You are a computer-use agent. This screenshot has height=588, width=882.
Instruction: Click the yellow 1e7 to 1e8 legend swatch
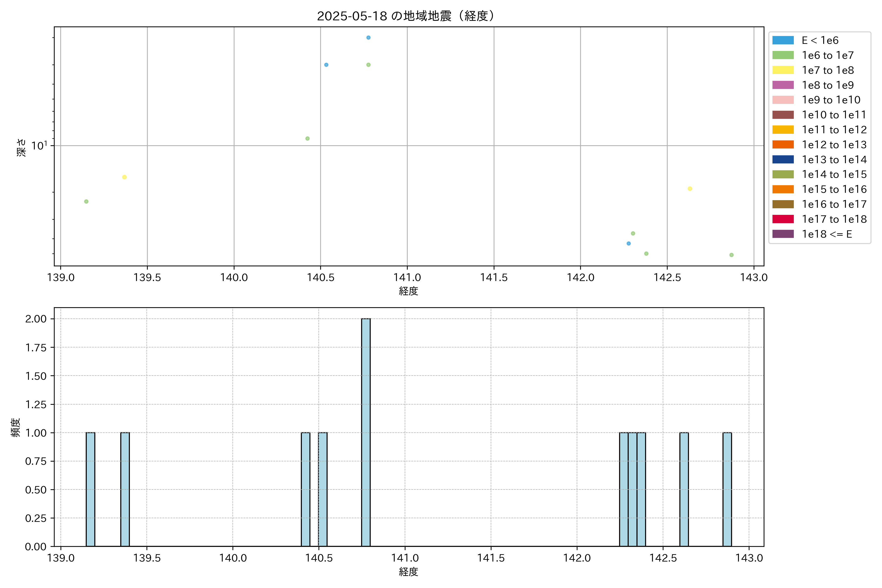click(x=783, y=70)
